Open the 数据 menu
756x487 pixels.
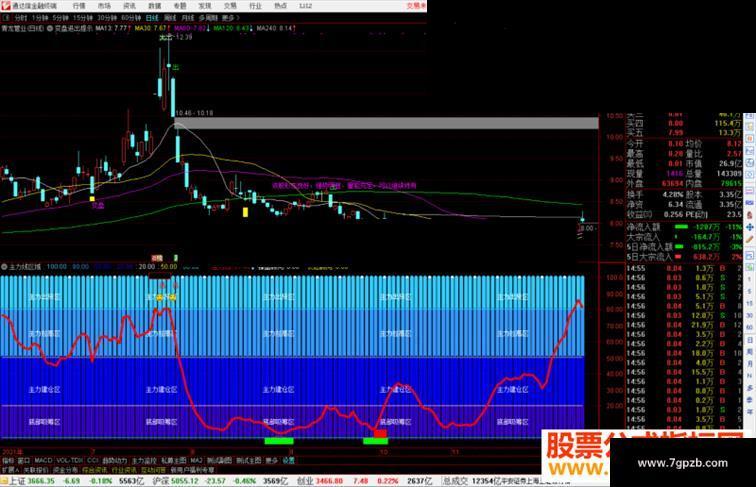[154, 6]
